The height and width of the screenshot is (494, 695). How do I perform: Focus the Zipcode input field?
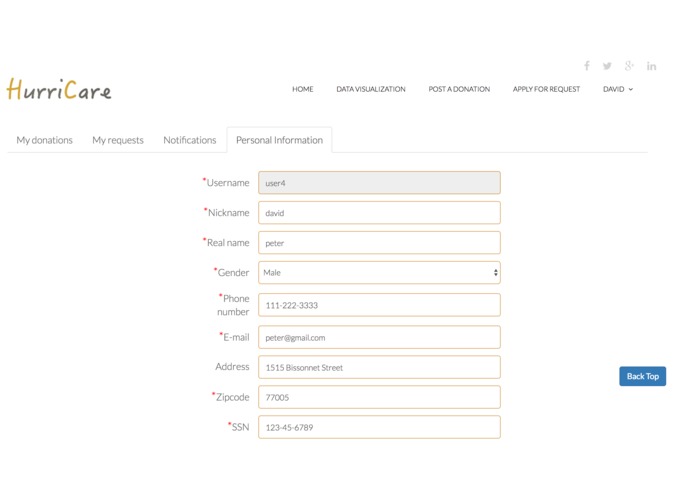tap(379, 397)
